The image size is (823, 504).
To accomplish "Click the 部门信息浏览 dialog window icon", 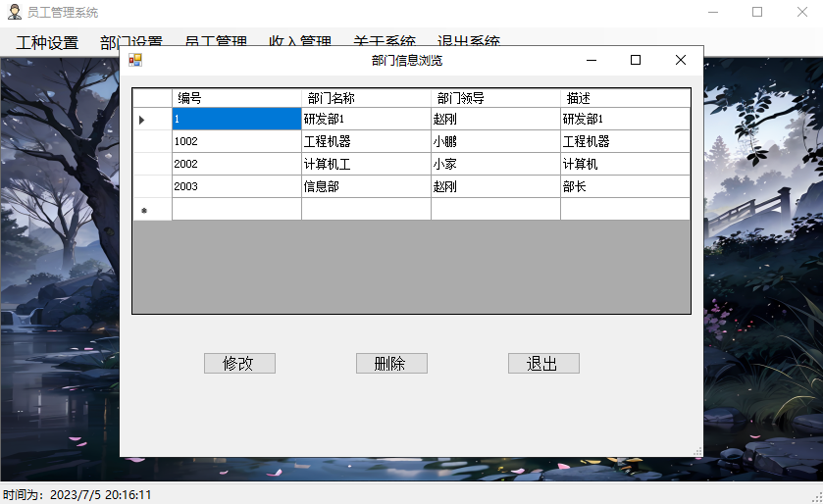I will (135, 60).
